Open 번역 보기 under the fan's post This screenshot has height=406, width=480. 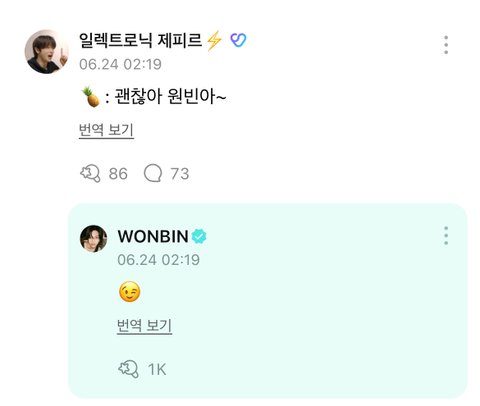click(x=106, y=130)
